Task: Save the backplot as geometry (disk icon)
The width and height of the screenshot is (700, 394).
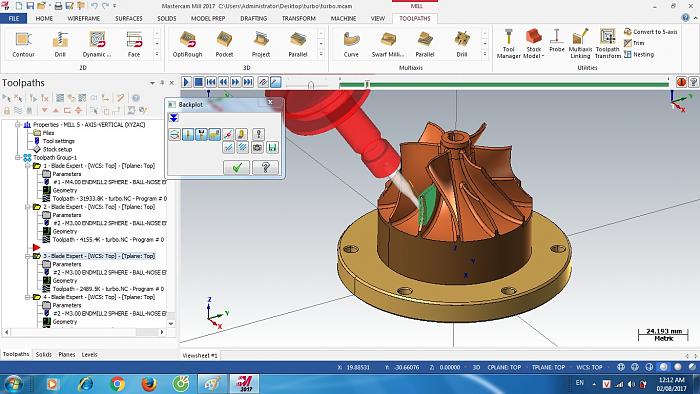Action: [x=272, y=147]
